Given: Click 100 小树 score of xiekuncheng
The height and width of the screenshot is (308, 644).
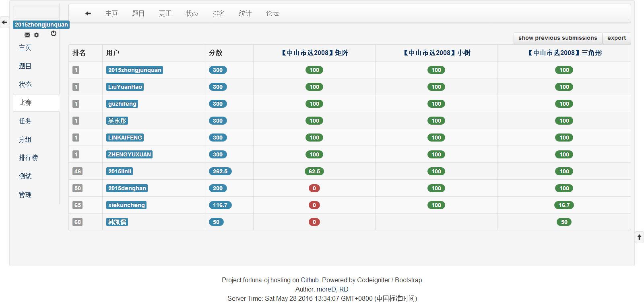Looking at the screenshot, I should (x=436, y=205).
